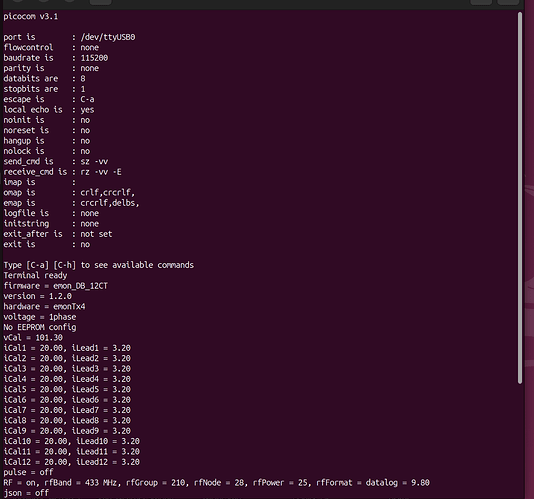Click the 'logfile is' row label
Viewport: 534px width, 499px height.
tap(26, 213)
